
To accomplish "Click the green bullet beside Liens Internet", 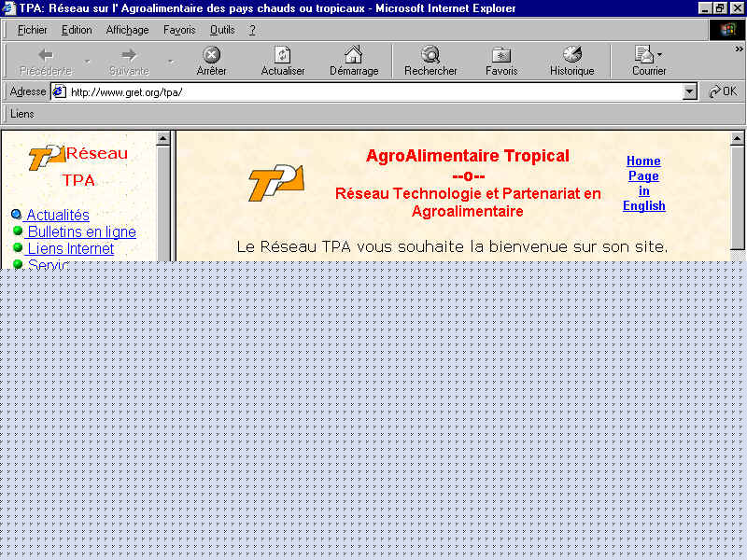I will point(18,247).
